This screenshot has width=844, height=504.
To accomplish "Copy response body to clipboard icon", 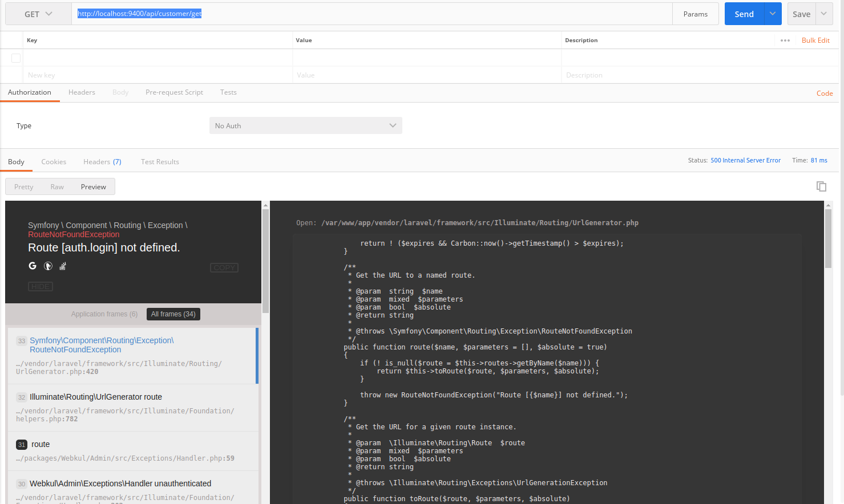I will tap(821, 186).
